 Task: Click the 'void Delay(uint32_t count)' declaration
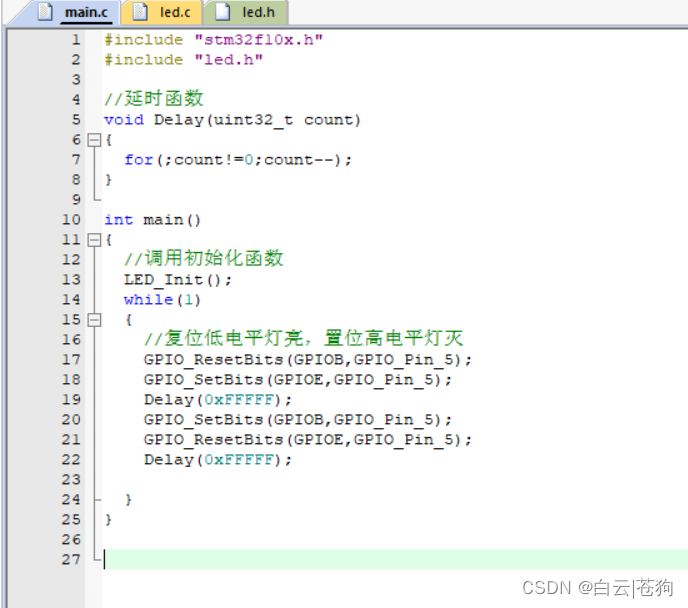point(232,120)
